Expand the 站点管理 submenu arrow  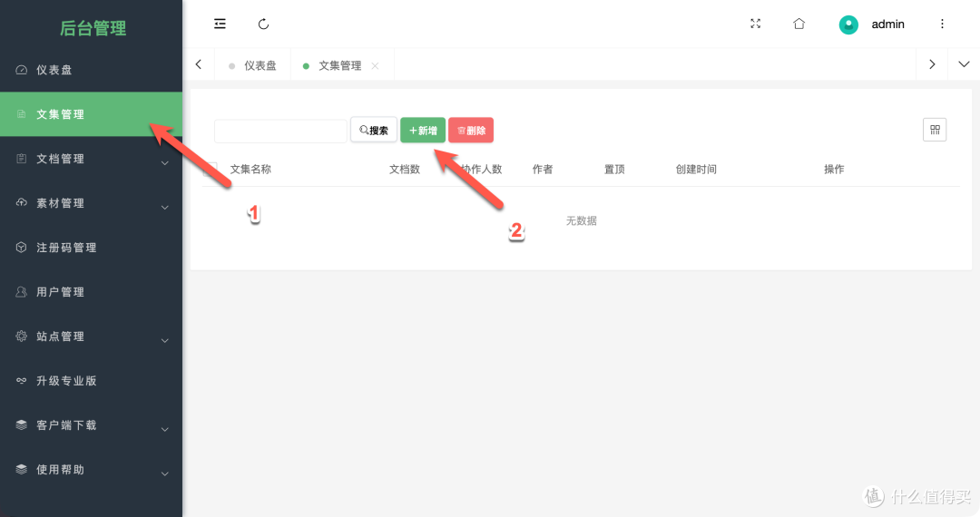coord(165,340)
